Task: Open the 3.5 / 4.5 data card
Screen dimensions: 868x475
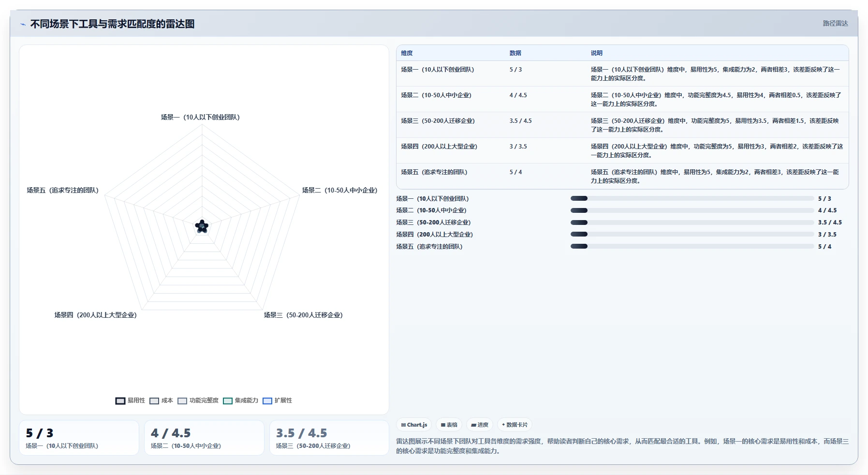Action: point(329,438)
